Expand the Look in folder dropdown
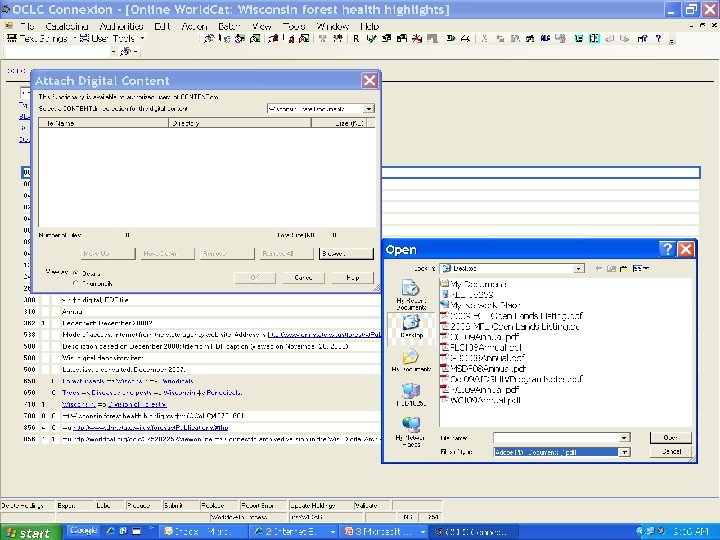 (579, 269)
